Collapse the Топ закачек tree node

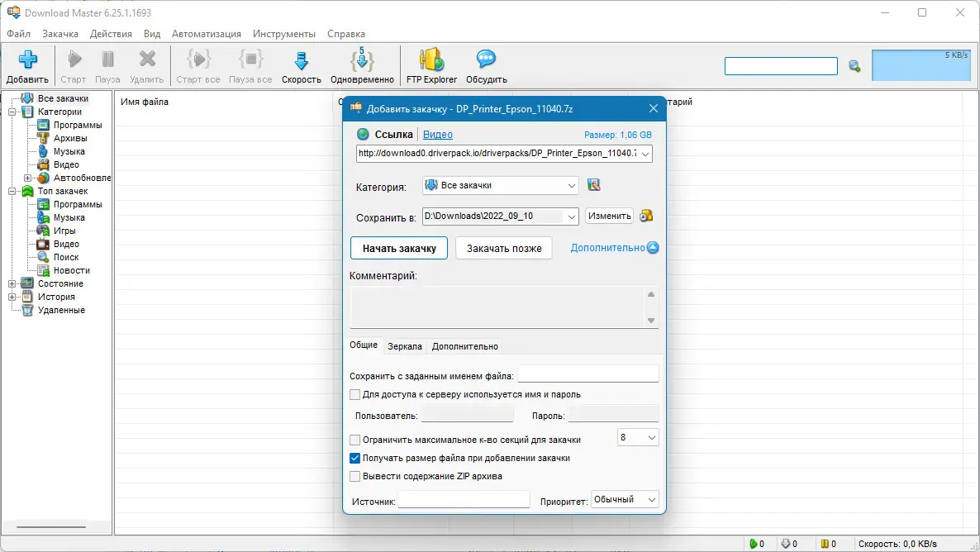12,191
